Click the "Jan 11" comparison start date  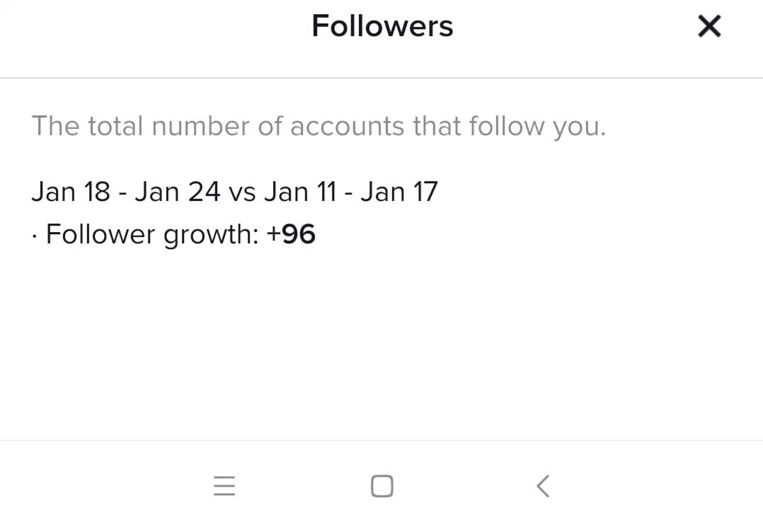(301, 191)
